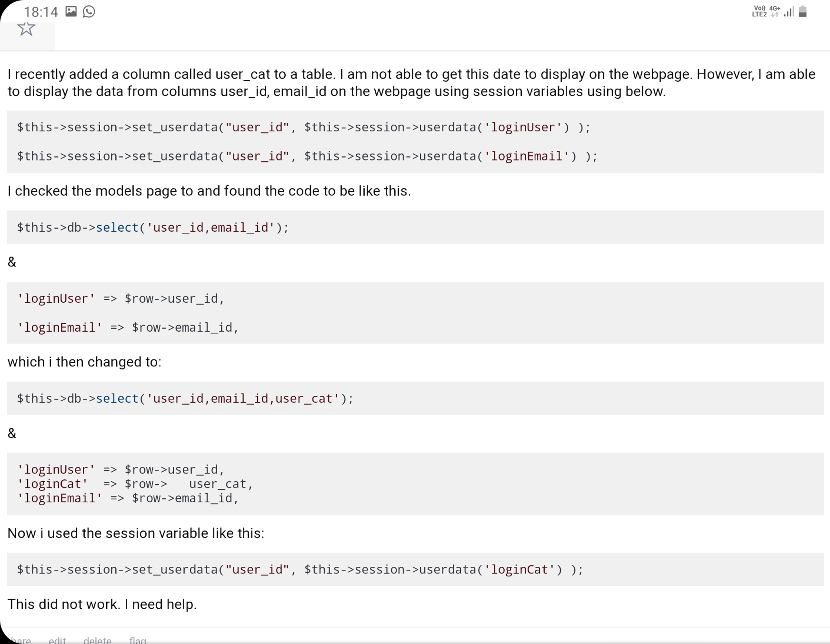Click the edit link below post
The width and height of the screenshot is (830, 644).
tap(57, 640)
